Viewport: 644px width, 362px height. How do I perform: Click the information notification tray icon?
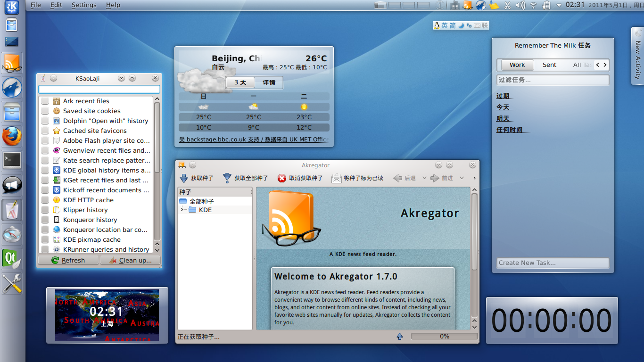click(440, 5)
